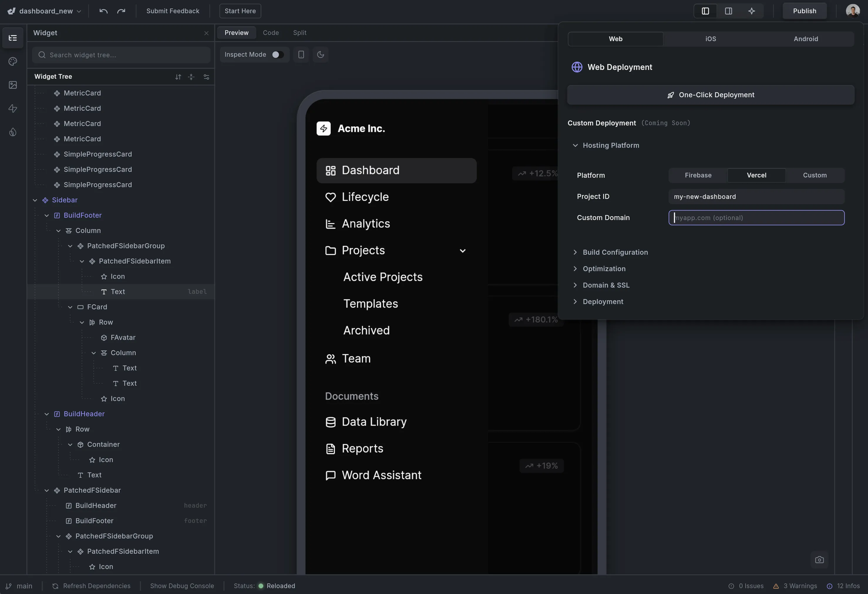Viewport: 868px width, 594px height.
Task: Start One-Click Deployment
Action: [710, 95]
